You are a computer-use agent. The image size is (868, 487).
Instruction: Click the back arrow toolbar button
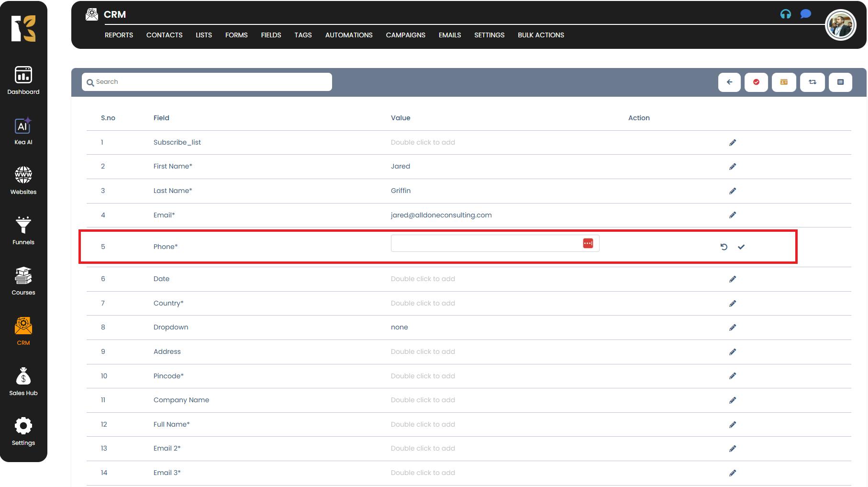point(729,82)
